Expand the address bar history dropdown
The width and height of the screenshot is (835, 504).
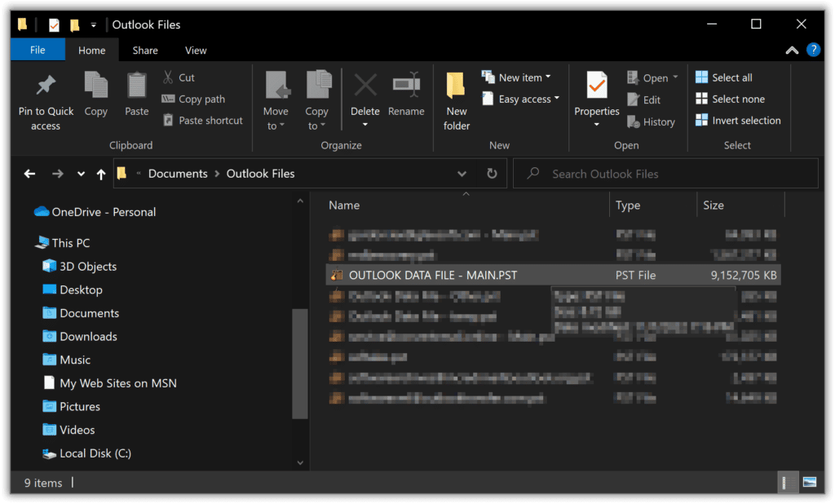click(x=462, y=174)
